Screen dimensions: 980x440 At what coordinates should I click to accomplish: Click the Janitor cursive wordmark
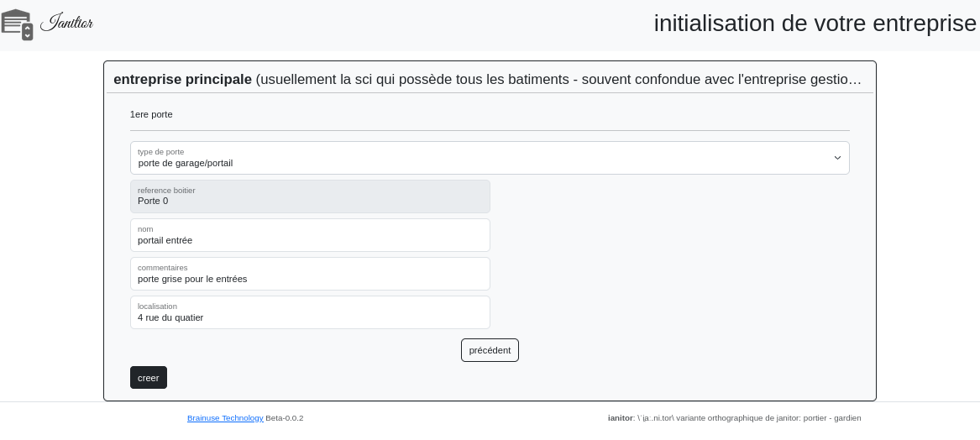pyautogui.click(x=66, y=23)
